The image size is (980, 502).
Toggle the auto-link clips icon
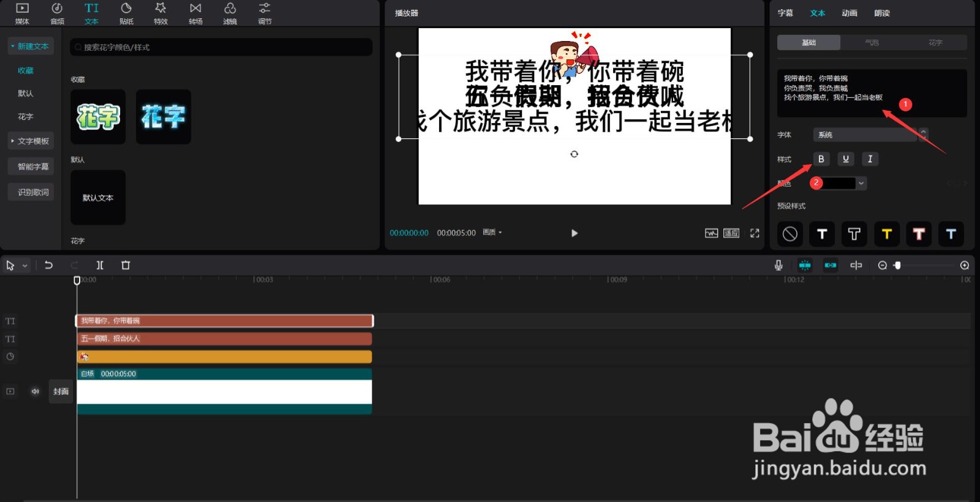(x=831, y=265)
